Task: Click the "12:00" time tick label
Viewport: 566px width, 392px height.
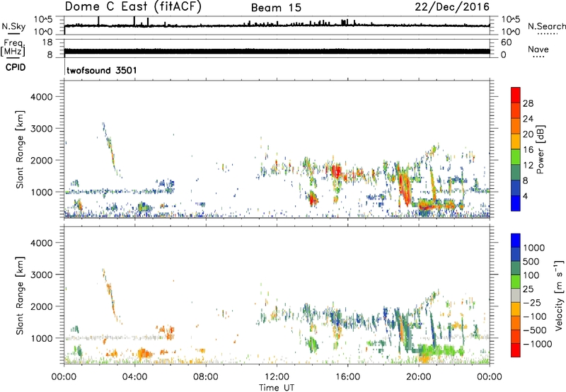Action: tap(277, 377)
